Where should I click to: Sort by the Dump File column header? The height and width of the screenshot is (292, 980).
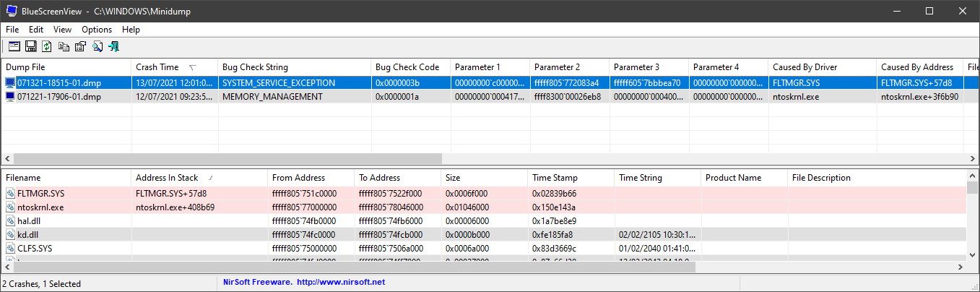coord(66,67)
